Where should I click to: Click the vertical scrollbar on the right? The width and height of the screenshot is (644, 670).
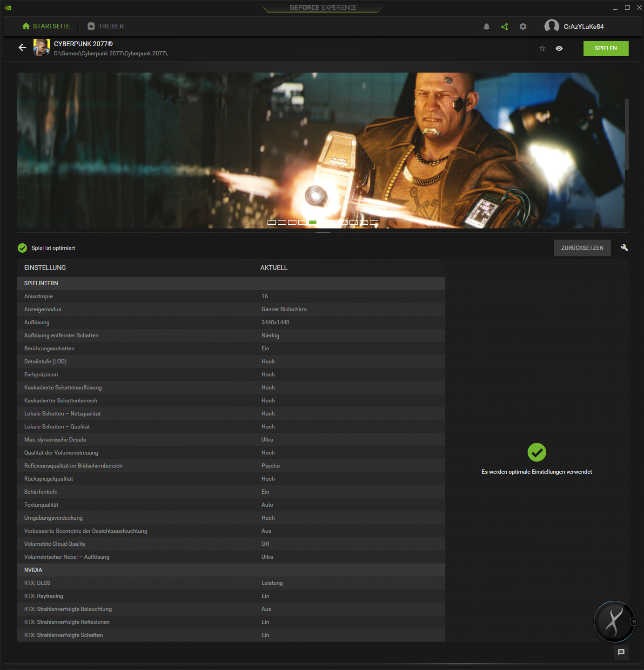point(627,134)
